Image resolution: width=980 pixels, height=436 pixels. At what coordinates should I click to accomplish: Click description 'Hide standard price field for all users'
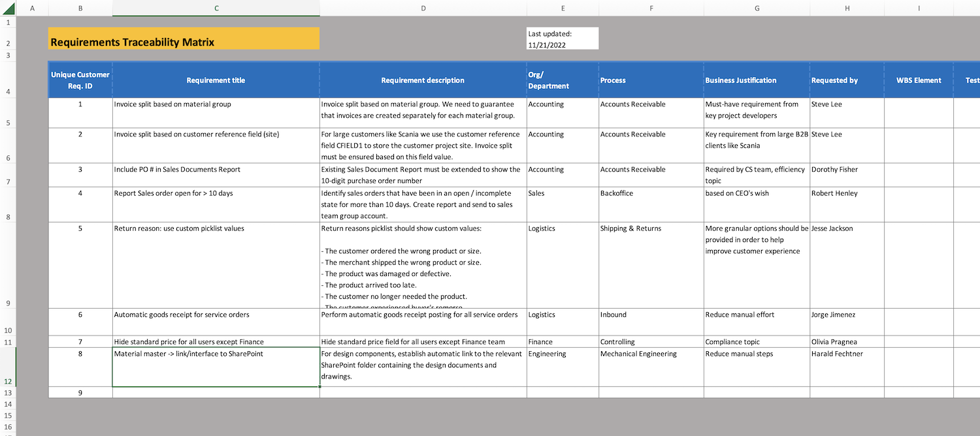coord(423,341)
